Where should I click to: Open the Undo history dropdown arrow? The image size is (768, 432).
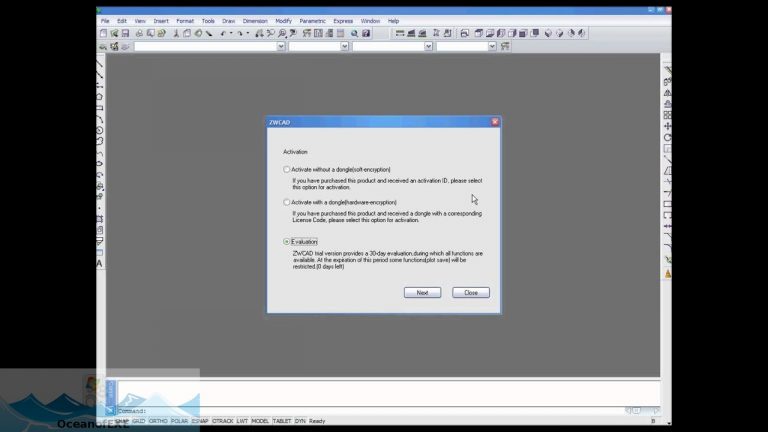pos(231,33)
